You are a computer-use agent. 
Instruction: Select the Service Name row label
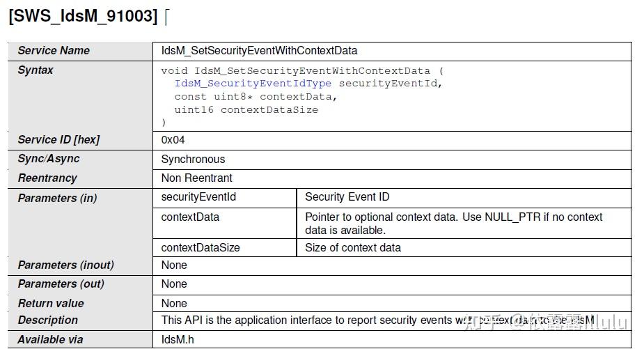[54, 50]
